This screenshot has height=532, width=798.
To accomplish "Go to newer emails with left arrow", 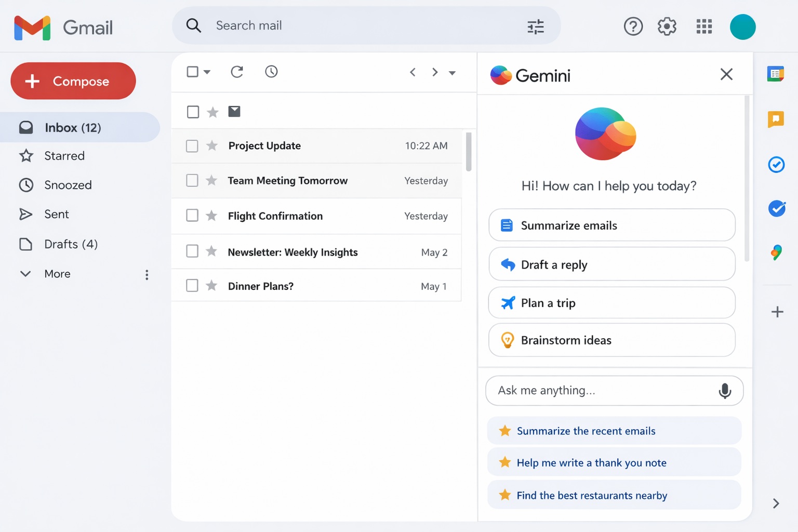I will tap(413, 72).
